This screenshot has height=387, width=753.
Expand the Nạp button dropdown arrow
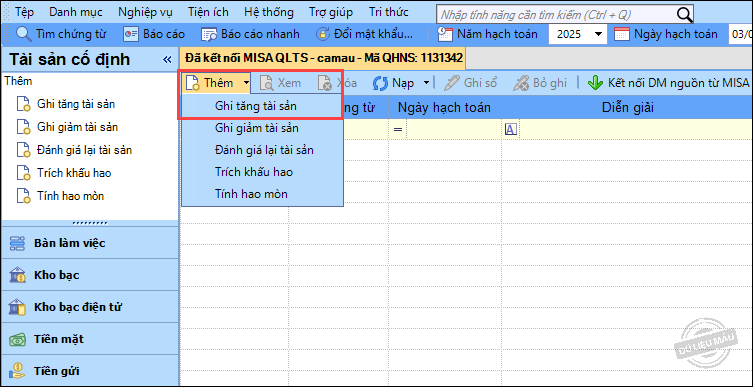[x=426, y=83]
